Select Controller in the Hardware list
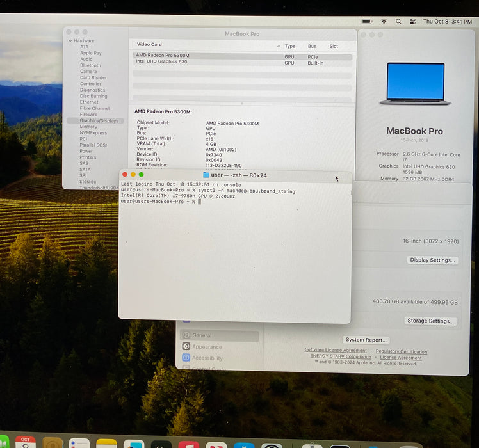Screen dimensions: 479x448 click(x=90, y=84)
